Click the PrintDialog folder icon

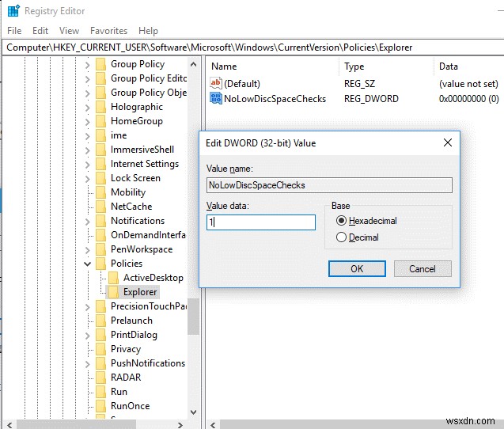pyautogui.click(x=101, y=335)
